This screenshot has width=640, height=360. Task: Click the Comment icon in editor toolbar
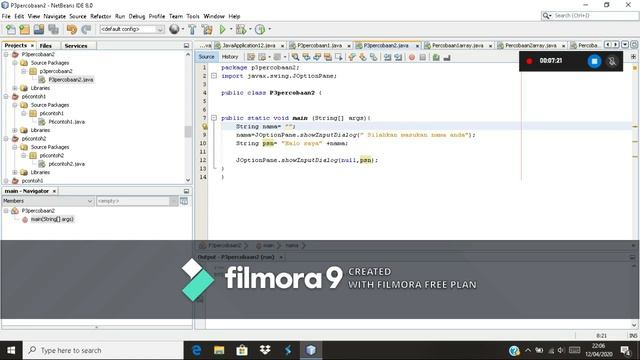pos(436,57)
